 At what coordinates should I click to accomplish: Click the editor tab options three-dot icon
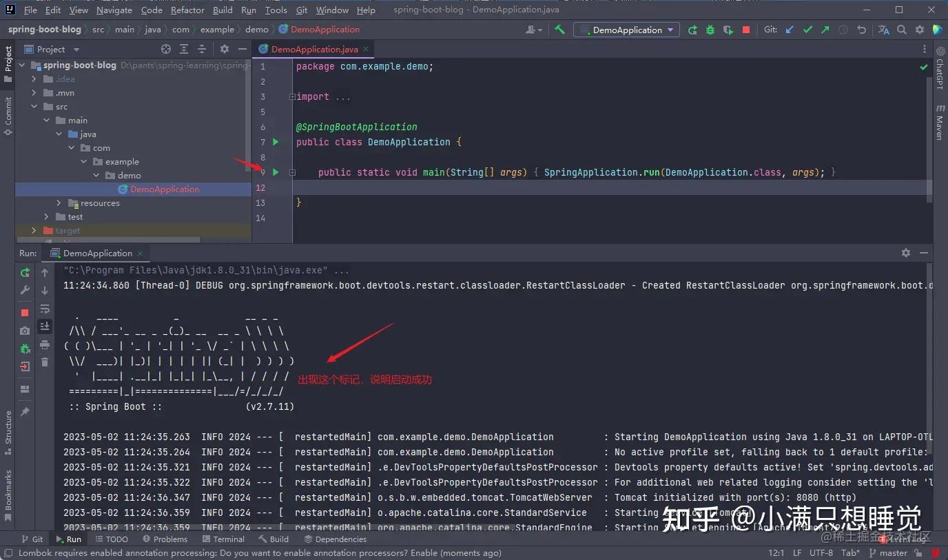click(x=925, y=49)
